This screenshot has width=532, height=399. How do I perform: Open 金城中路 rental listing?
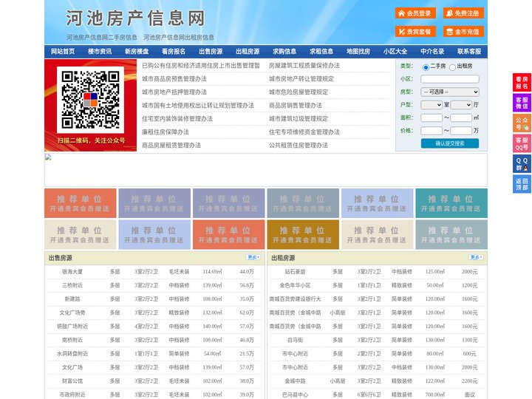pos(295,381)
